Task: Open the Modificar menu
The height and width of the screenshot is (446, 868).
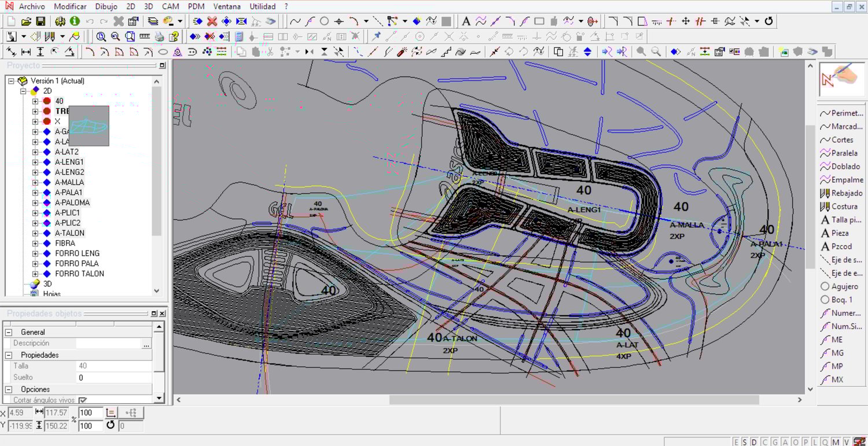Action: [x=70, y=6]
